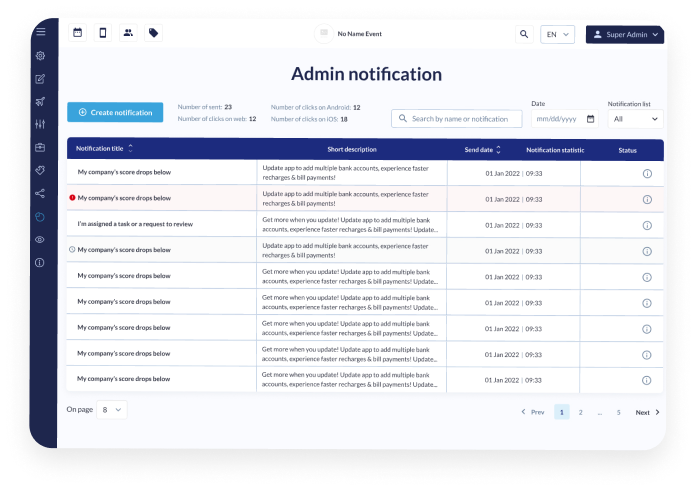Open the share icon in sidebar
696x490 pixels.
click(x=40, y=194)
